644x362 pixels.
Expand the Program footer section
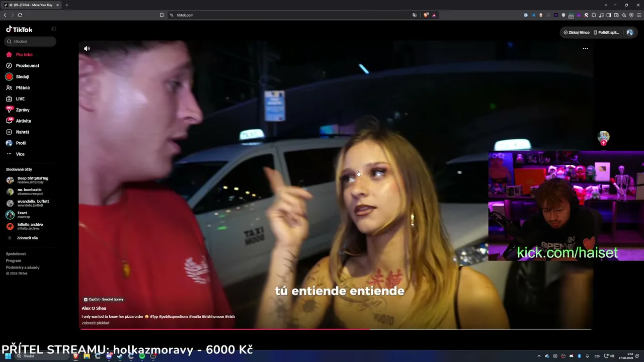[14, 260]
